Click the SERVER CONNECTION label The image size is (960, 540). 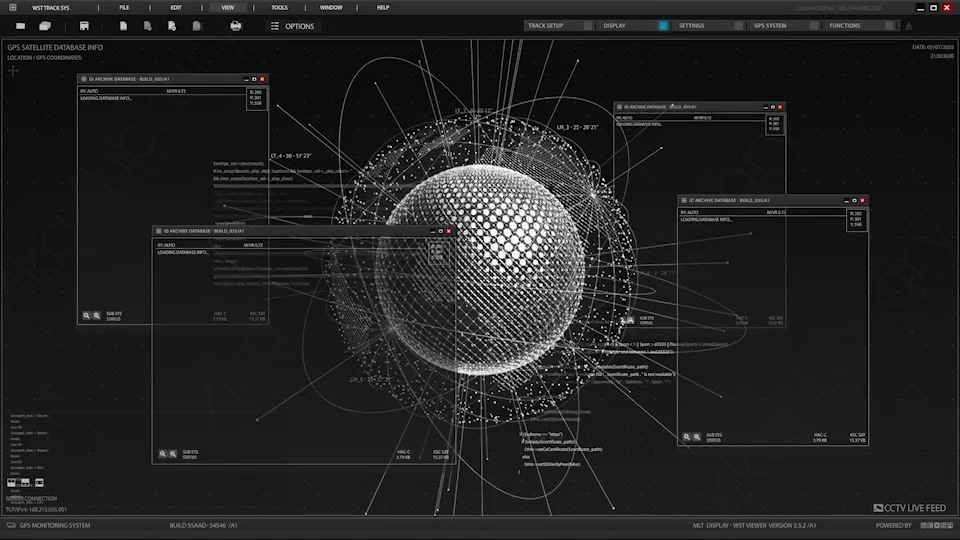(x=31, y=498)
